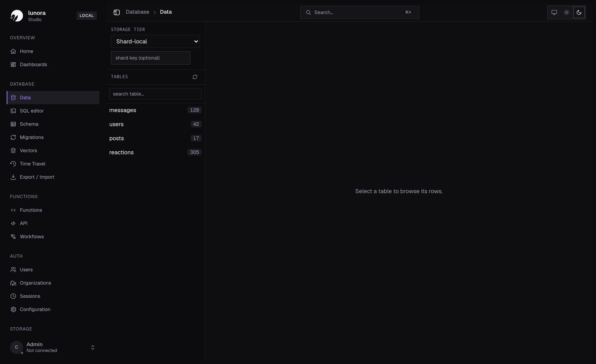Expand the Admin account switcher chevrons
The width and height of the screenshot is (596, 364).
pyautogui.click(x=93, y=348)
